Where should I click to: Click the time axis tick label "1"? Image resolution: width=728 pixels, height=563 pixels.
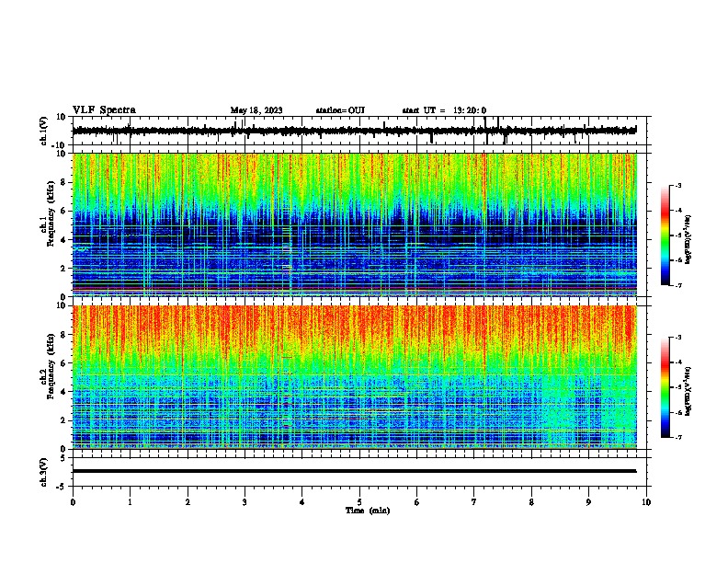click(x=130, y=502)
